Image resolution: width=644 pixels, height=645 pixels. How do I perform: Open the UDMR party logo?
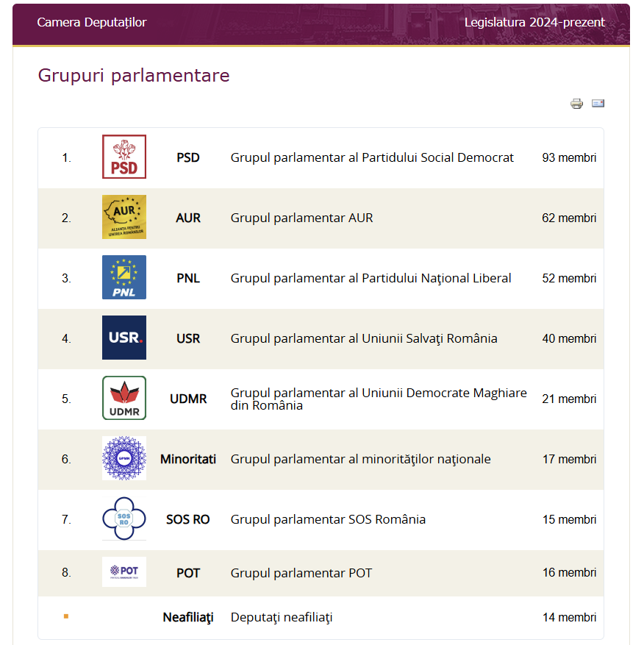(124, 398)
